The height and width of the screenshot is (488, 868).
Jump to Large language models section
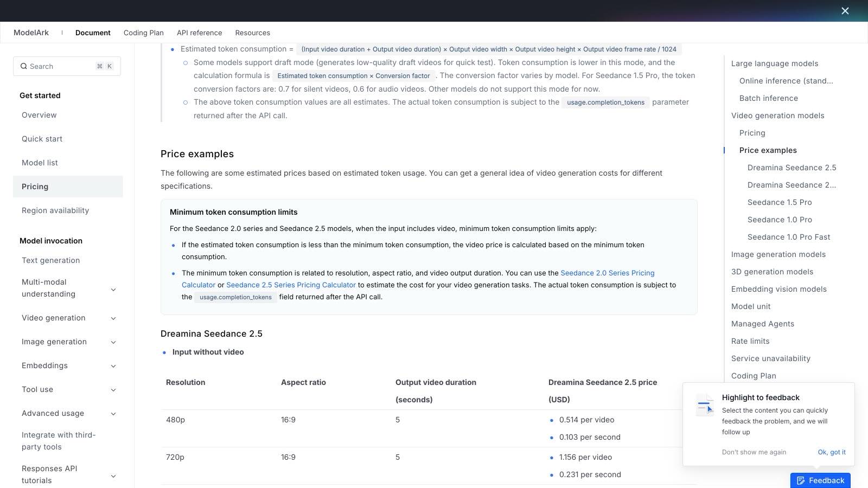point(775,63)
